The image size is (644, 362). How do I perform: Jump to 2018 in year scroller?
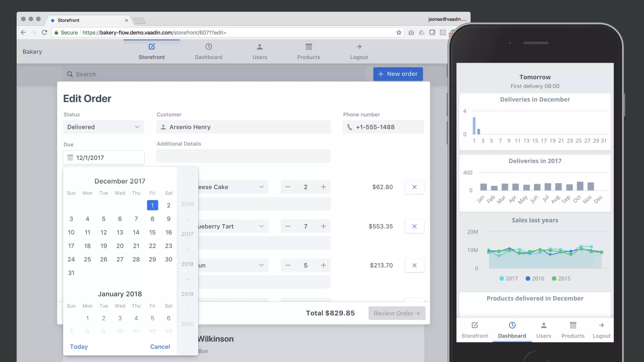187,264
